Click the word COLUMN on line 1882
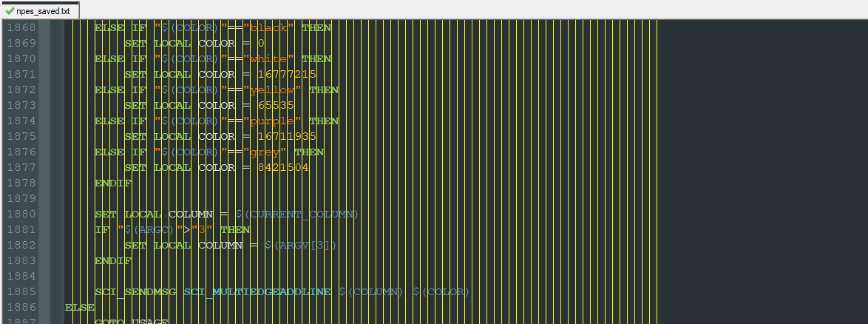868x324 pixels. pos(220,245)
